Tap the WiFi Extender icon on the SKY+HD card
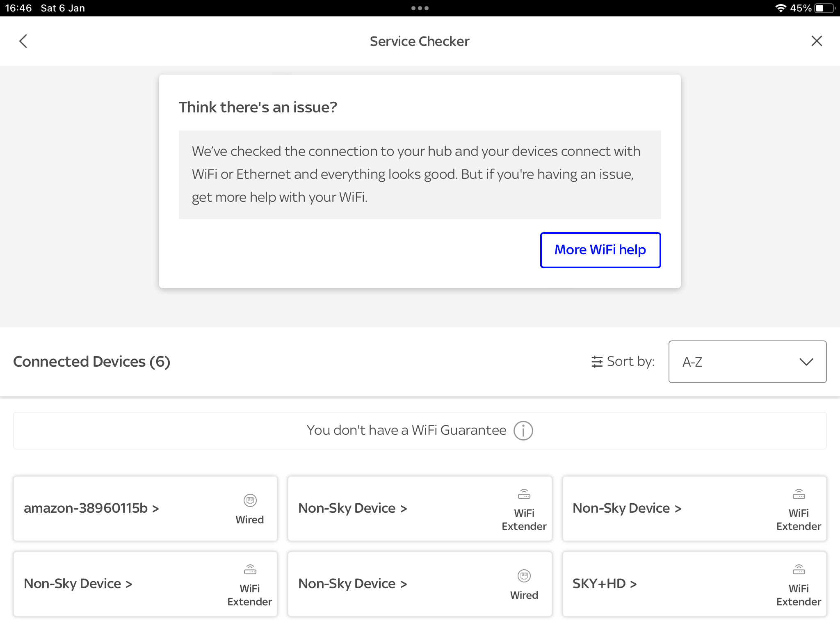This screenshot has height=630, width=840. (799, 570)
